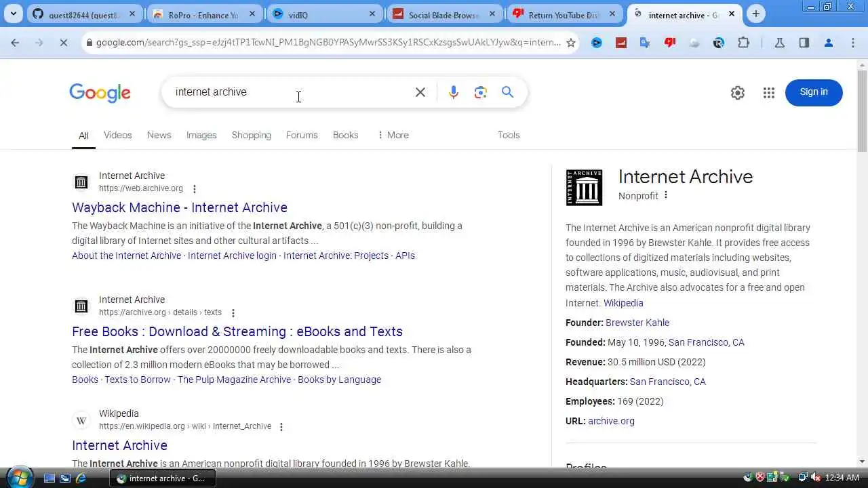Open Chrome profile avatar icon
Viewport: 868px width, 488px height.
(828, 43)
